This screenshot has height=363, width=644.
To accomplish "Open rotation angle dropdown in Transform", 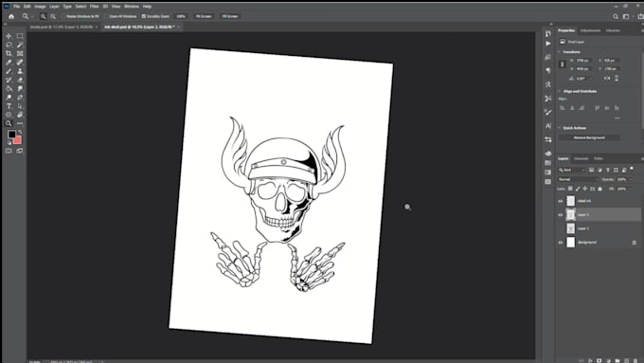I will point(591,78).
